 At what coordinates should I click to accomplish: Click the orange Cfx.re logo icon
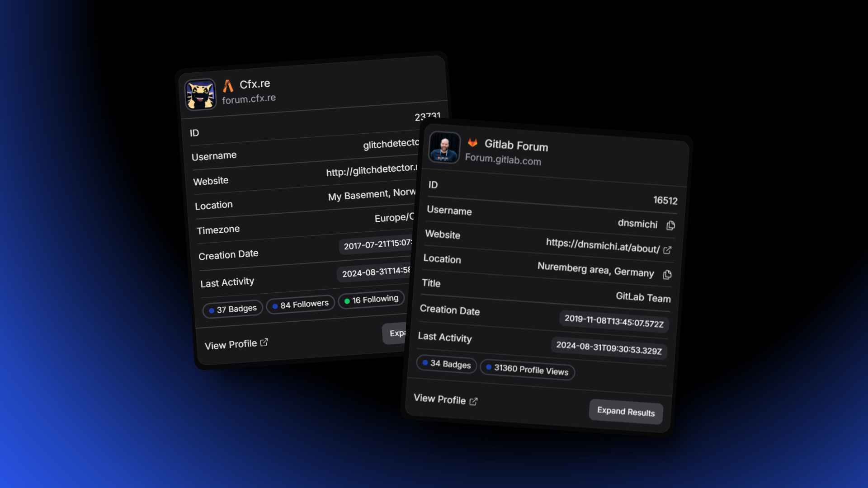click(x=228, y=86)
